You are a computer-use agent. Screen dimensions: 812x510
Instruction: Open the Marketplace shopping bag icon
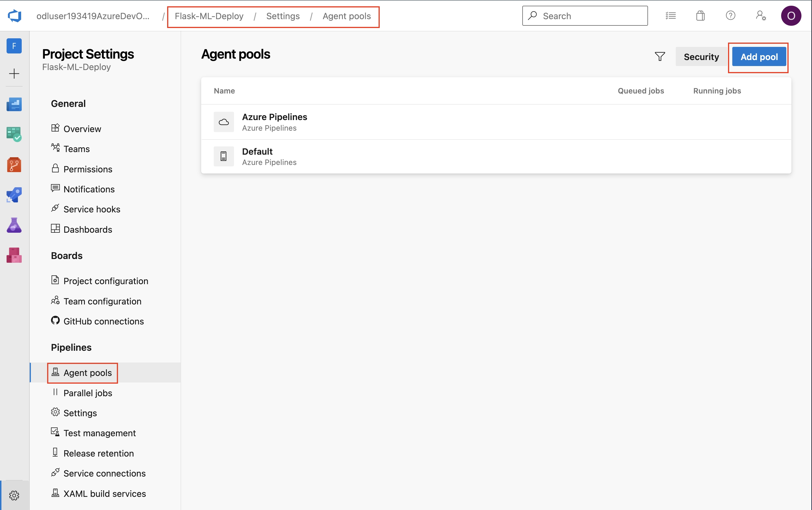click(701, 15)
